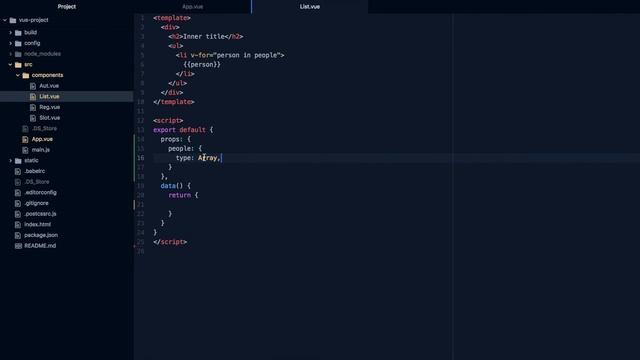Screen dimensions: 640x360
Task: Expand the static folder chevron
Action: click(11, 160)
